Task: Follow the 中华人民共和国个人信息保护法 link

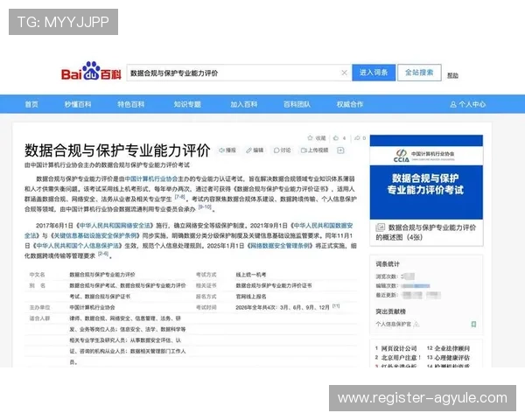Action: [77, 246]
